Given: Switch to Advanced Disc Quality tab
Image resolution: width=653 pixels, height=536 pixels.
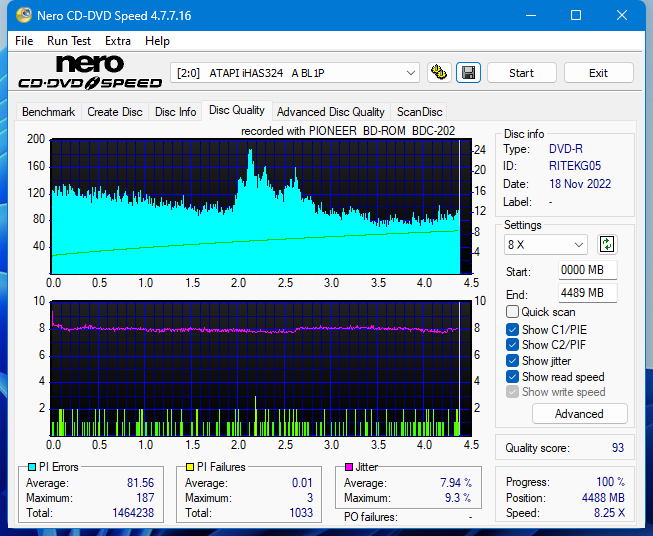Looking at the screenshot, I should point(331,112).
